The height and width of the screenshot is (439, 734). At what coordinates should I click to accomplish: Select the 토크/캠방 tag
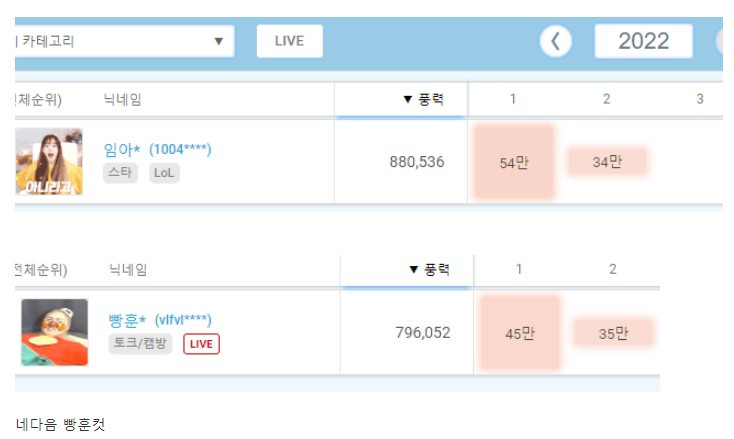click(x=140, y=344)
